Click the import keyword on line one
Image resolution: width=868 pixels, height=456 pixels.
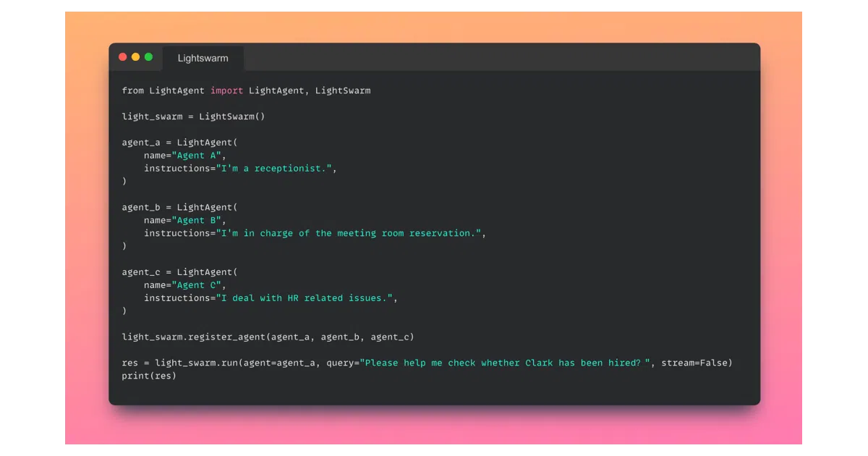click(226, 90)
